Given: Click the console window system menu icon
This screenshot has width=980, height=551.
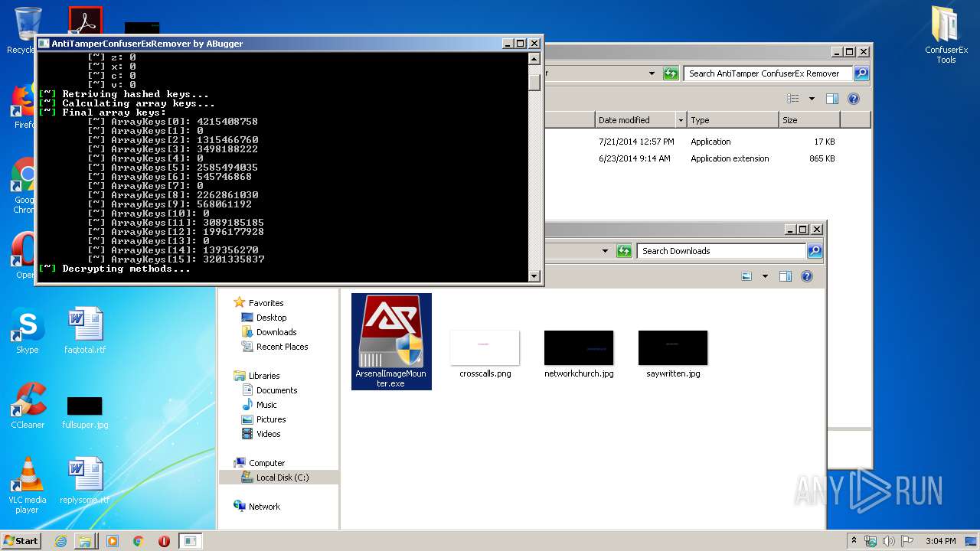Looking at the screenshot, I should point(44,44).
